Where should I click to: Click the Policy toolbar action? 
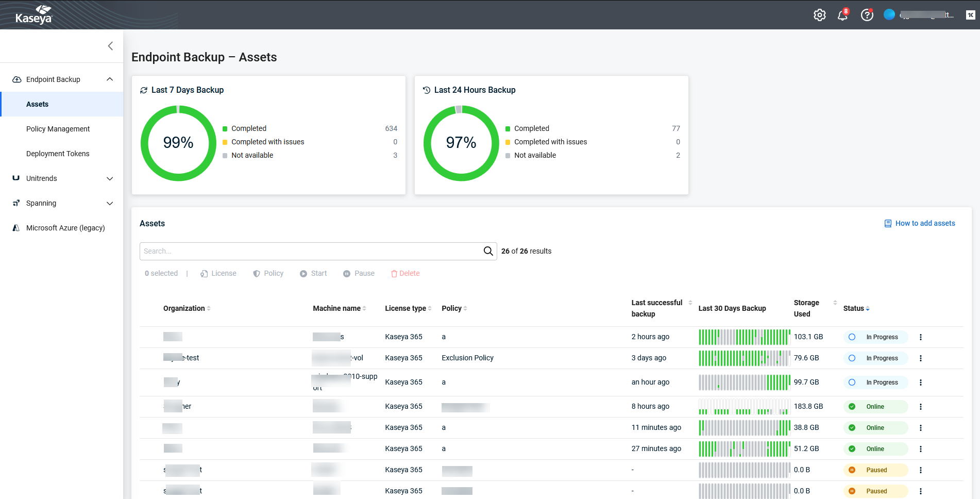pyautogui.click(x=268, y=273)
